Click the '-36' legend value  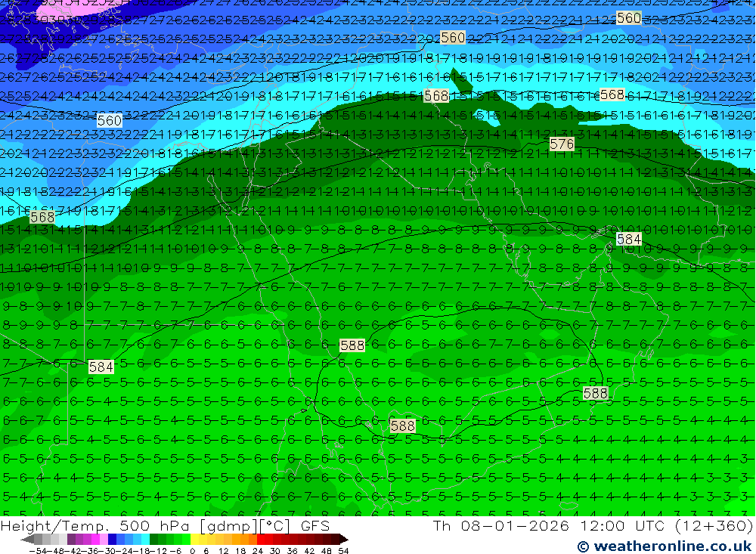point(90,551)
